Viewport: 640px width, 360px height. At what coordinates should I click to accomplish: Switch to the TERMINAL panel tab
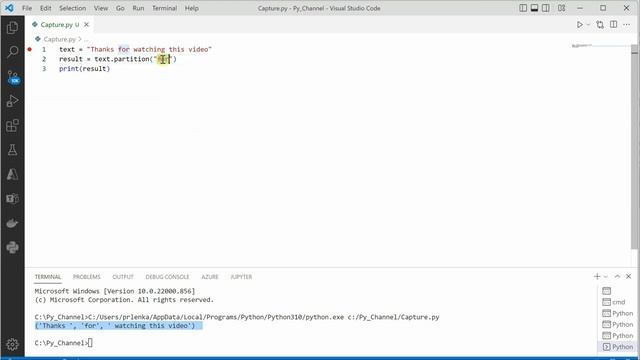click(x=48, y=277)
